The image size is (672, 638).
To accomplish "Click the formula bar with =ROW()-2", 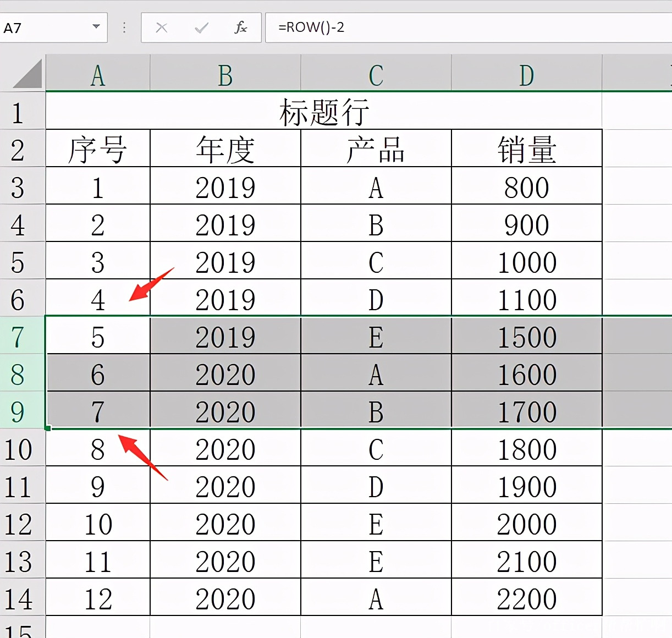I will coord(467,28).
